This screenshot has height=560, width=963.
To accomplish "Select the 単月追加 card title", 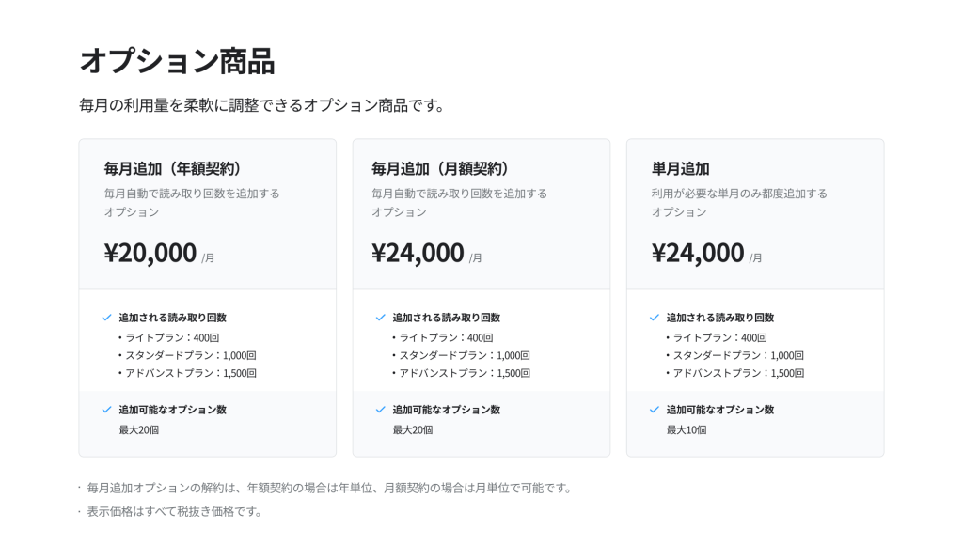I will pyautogui.click(x=680, y=169).
